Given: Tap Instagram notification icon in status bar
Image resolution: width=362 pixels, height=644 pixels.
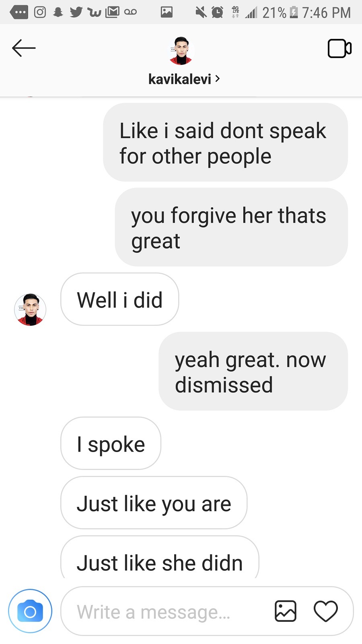Looking at the screenshot, I should pyautogui.click(x=40, y=12).
